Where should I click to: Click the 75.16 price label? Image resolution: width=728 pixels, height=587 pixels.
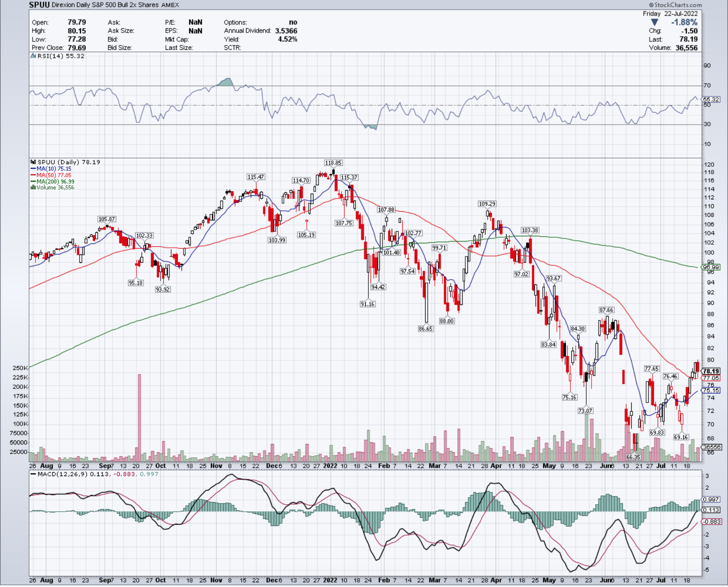(569, 397)
